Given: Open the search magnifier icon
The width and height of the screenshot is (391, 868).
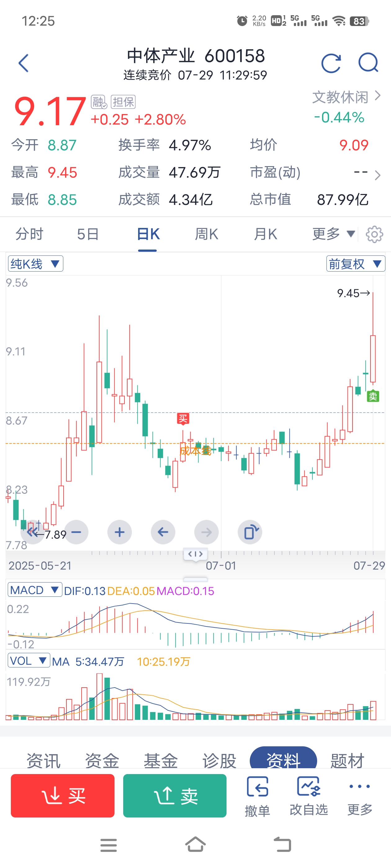Looking at the screenshot, I should click(x=368, y=63).
